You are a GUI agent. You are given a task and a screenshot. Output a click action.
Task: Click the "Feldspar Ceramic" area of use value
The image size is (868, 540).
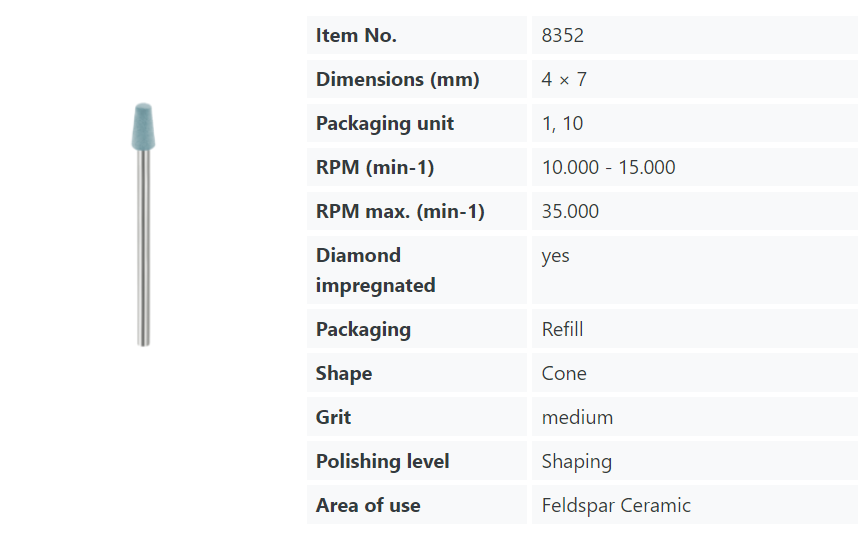click(x=616, y=505)
